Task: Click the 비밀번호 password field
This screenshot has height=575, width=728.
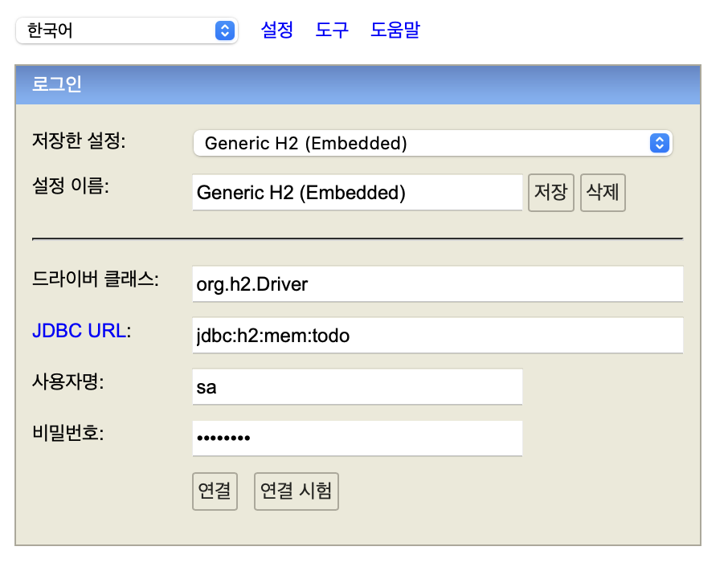Action: pos(358,438)
